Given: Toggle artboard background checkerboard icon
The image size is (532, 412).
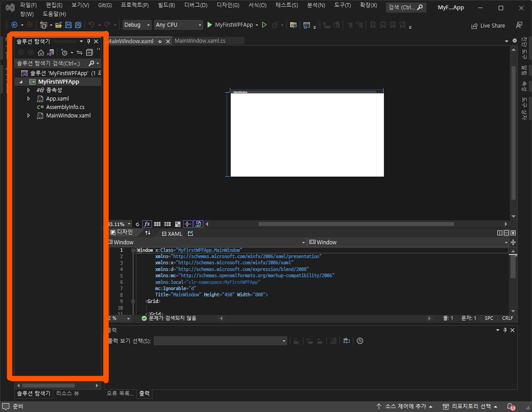Looking at the screenshot, I should tap(177, 224).
